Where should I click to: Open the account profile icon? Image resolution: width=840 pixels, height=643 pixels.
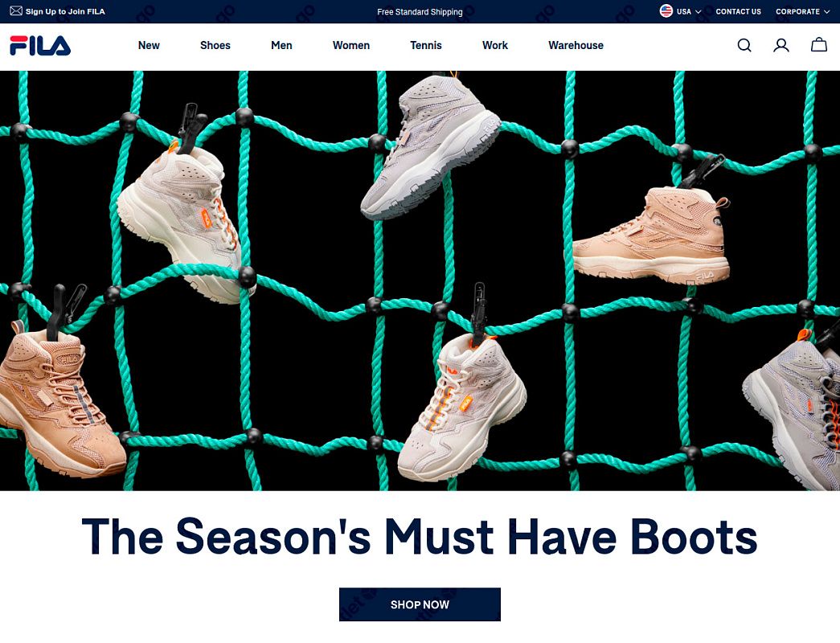tap(781, 46)
